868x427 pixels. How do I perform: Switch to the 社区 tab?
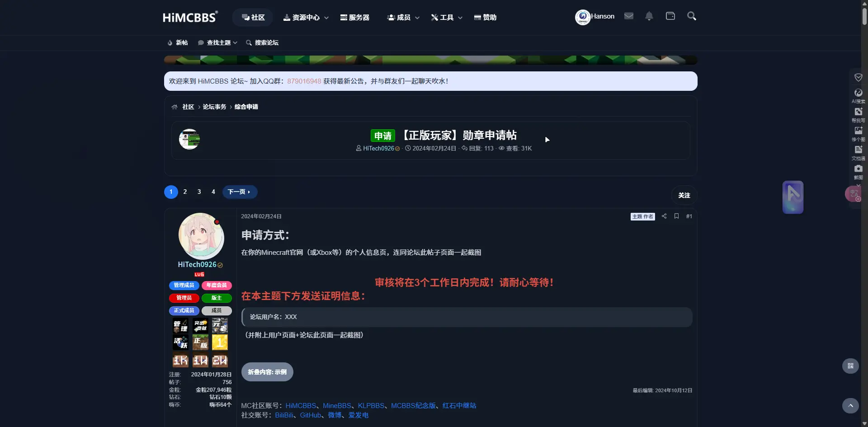(252, 17)
